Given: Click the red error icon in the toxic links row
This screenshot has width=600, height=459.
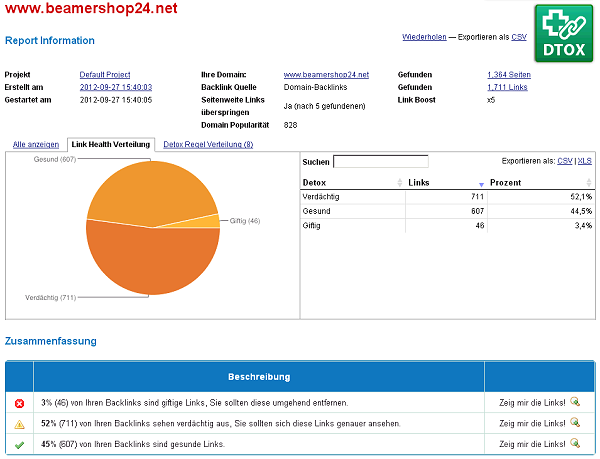Looking at the screenshot, I should (19, 403).
